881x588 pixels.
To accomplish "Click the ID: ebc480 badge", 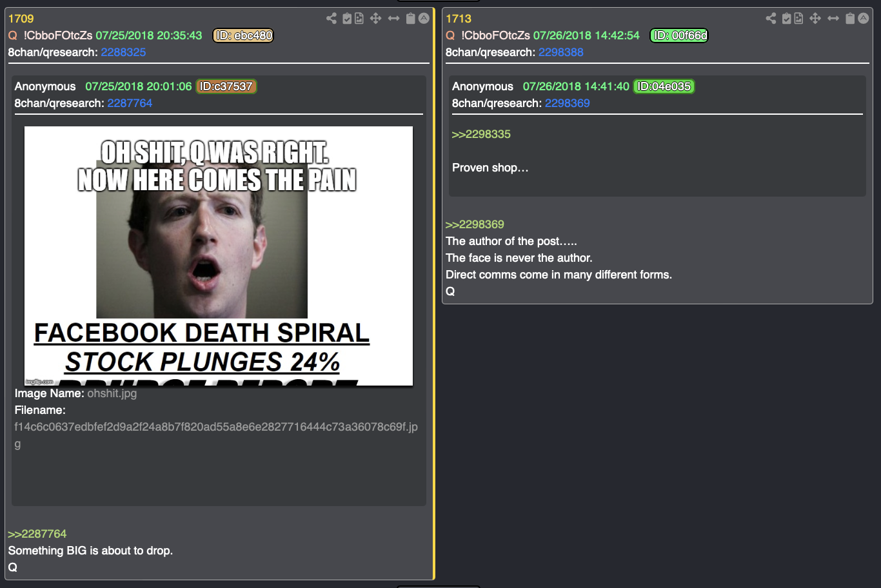I will coord(243,35).
